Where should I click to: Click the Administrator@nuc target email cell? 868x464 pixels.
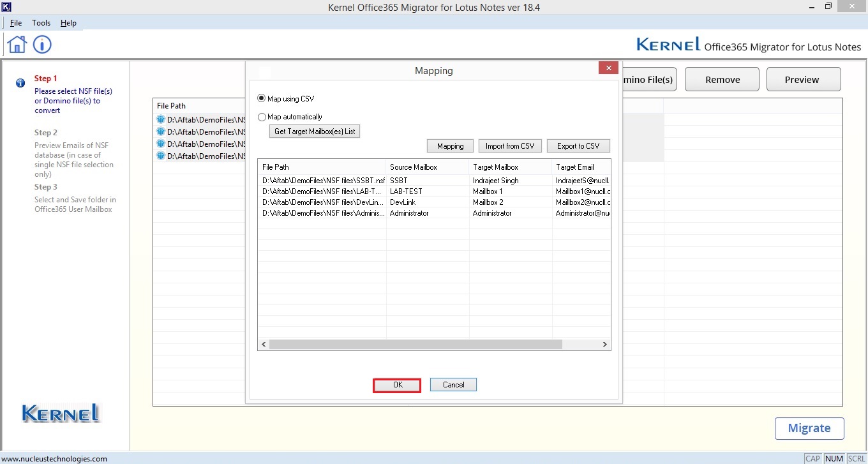tap(581, 213)
